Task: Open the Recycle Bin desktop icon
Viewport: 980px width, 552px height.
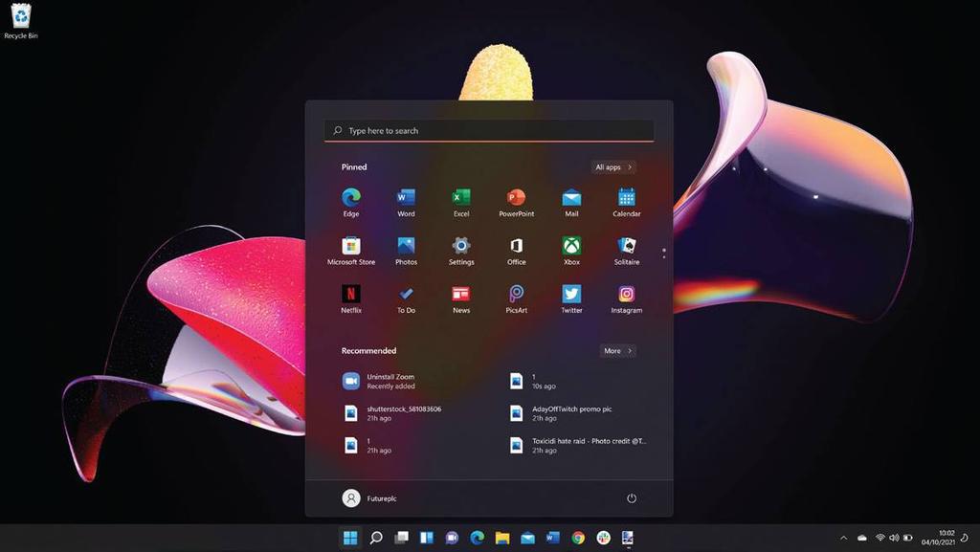Action: click(21, 21)
